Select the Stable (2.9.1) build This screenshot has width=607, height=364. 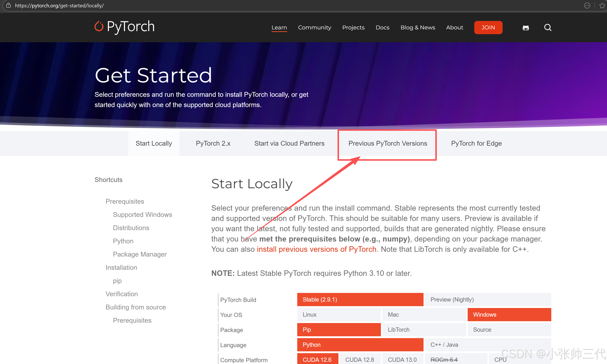(360, 300)
